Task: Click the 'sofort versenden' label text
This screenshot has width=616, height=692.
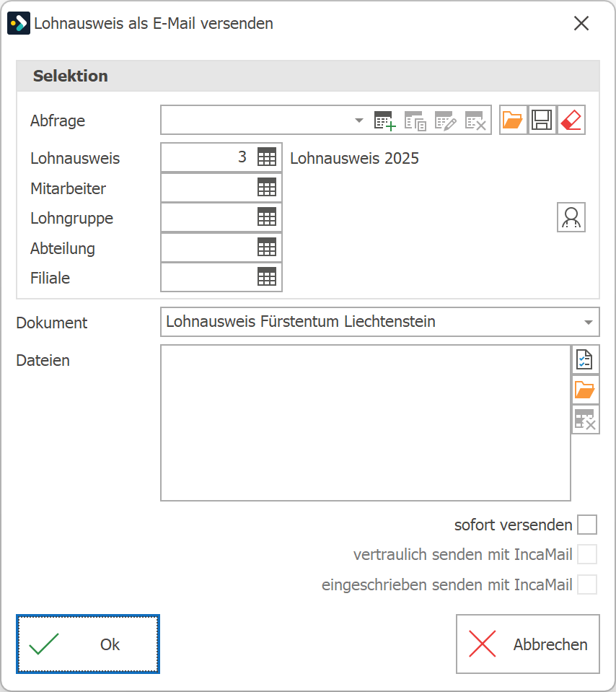Action: [513, 525]
